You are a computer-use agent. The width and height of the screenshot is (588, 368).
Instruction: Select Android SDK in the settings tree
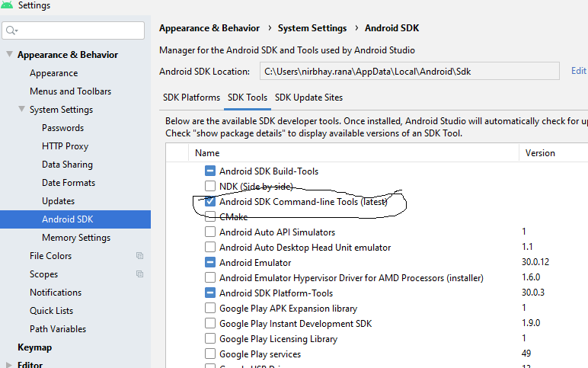tap(75, 219)
